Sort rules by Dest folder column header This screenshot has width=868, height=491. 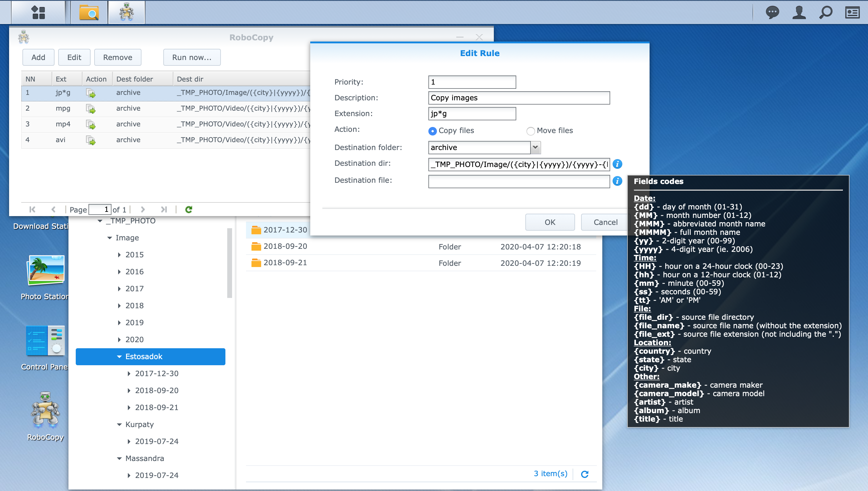pyautogui.click(x=143, y=79)
